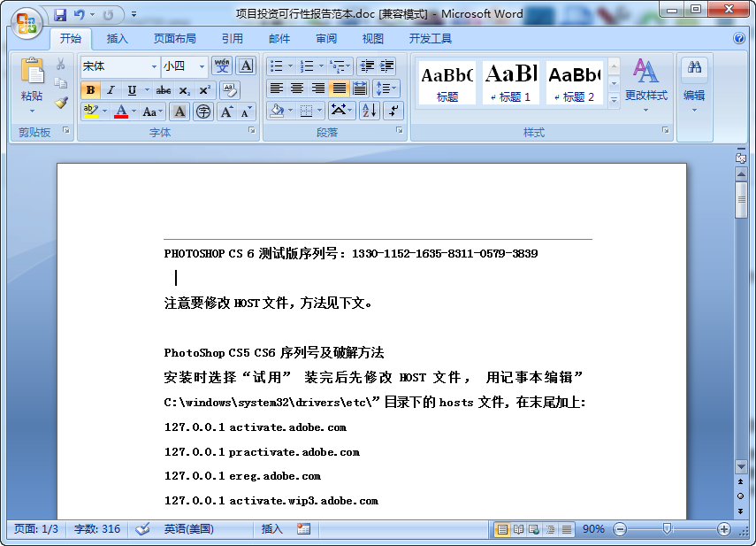Apply the 标题 2 style
The image size is (756, 546).
(574, 82)
